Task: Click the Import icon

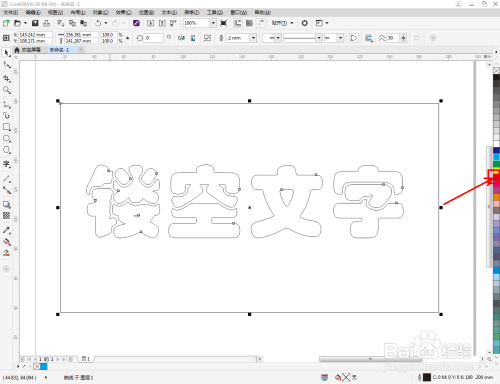Action: tap(150, 23)
